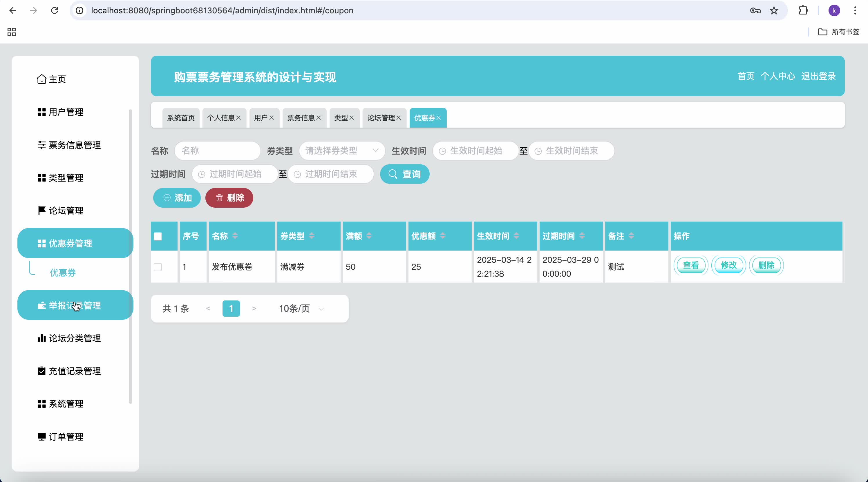Open the 请选择券类型 dropdown
The image size is (868, 482).
coord(342,151)
